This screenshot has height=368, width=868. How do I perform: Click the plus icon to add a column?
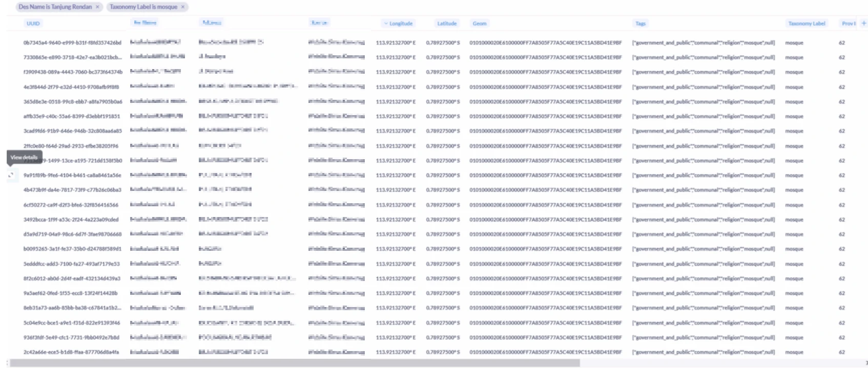click(x=863, y=23)
